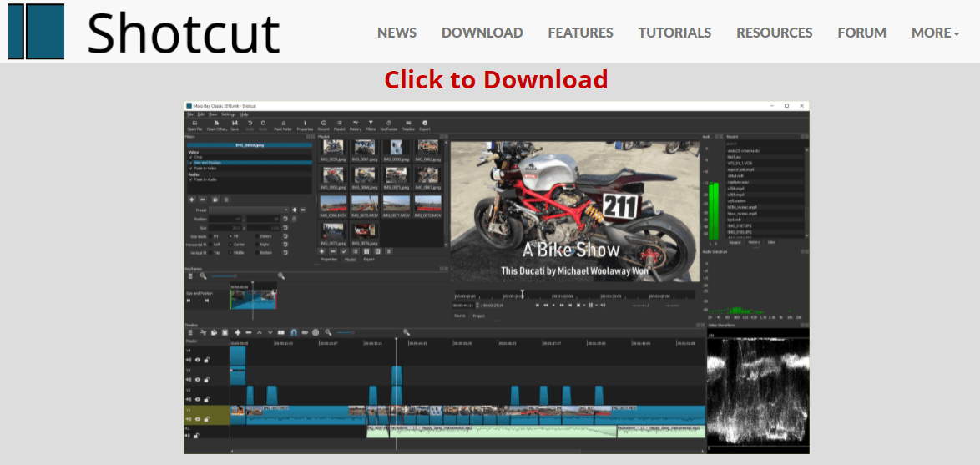The image size is (980, 465).
Task: Click the timeline Cut scissors icon
Action: click(203, 332)
